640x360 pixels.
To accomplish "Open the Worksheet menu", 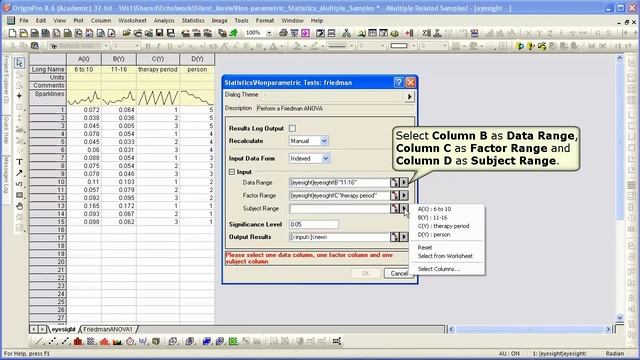I will pos(132,20).
